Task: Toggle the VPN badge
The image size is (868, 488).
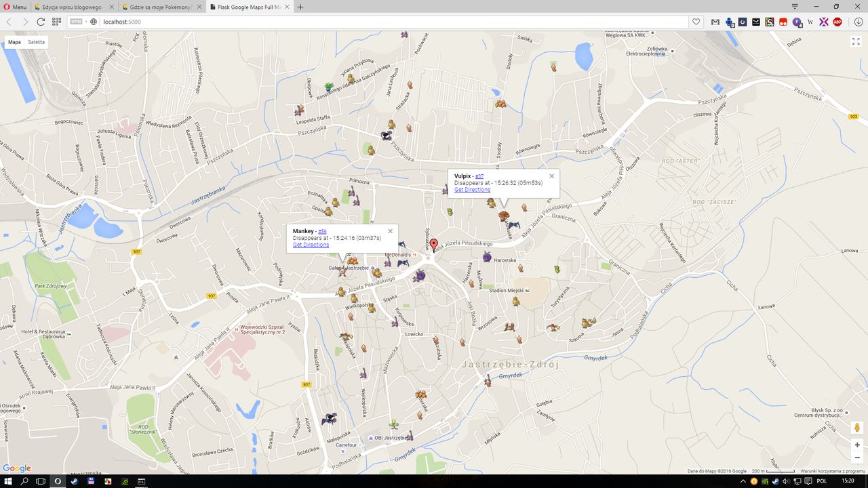Action: point(76,22)
